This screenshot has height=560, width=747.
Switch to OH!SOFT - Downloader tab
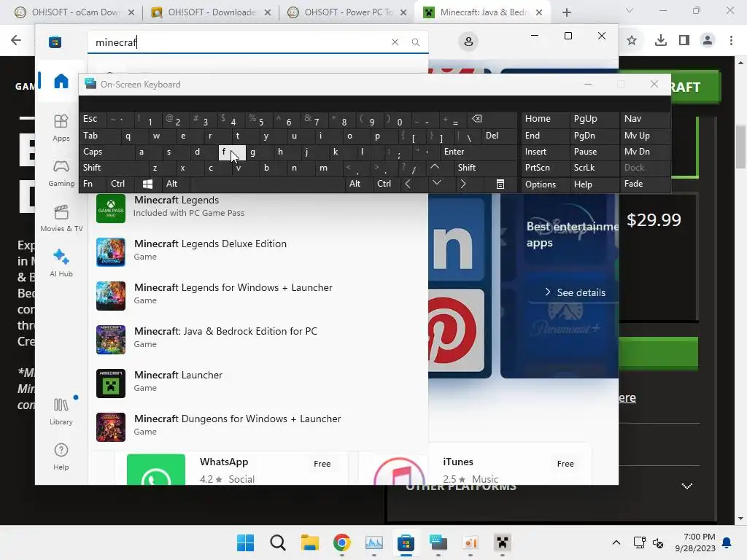(x=211, y=12)
